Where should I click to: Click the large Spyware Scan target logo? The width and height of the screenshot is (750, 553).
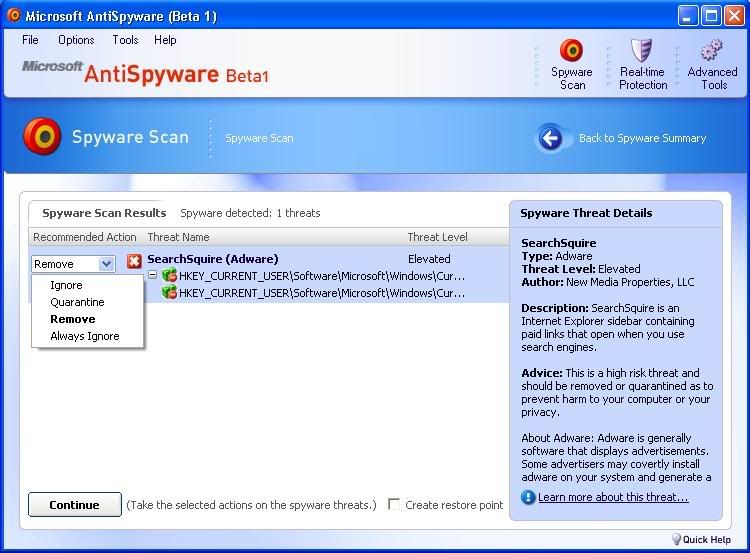[42, 136]
